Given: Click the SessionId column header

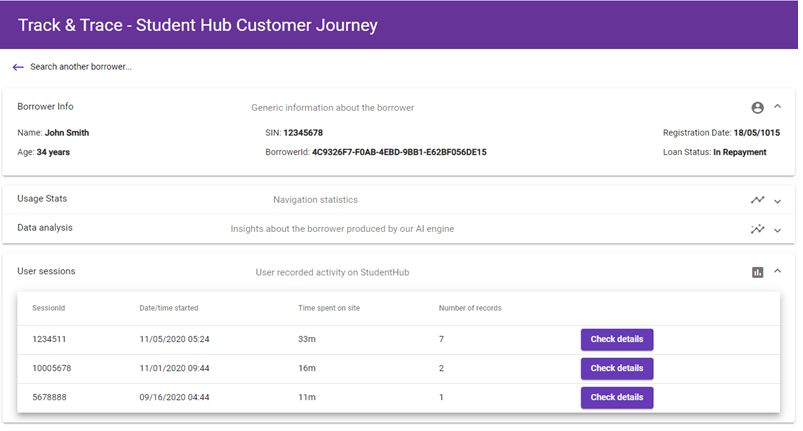Looking at the screenshot, I should (48, 308).
